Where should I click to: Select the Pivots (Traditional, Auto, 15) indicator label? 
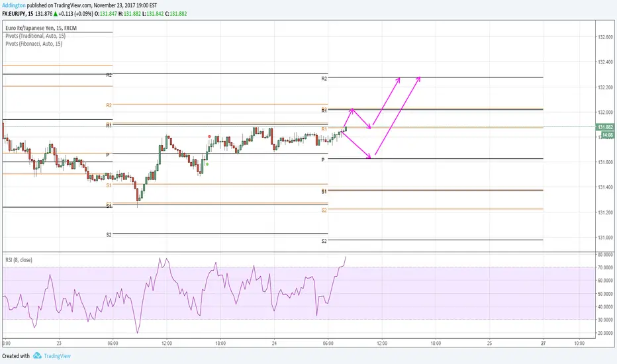click(35, 36)
